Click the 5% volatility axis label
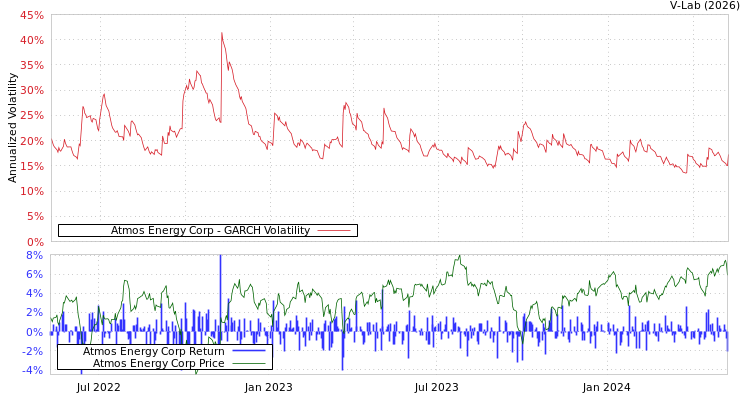This screenshot has height=400, width=750. coord(35,216)
